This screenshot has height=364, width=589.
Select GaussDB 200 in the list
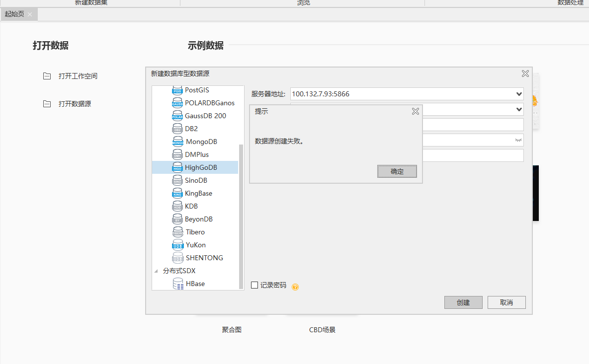205,116
